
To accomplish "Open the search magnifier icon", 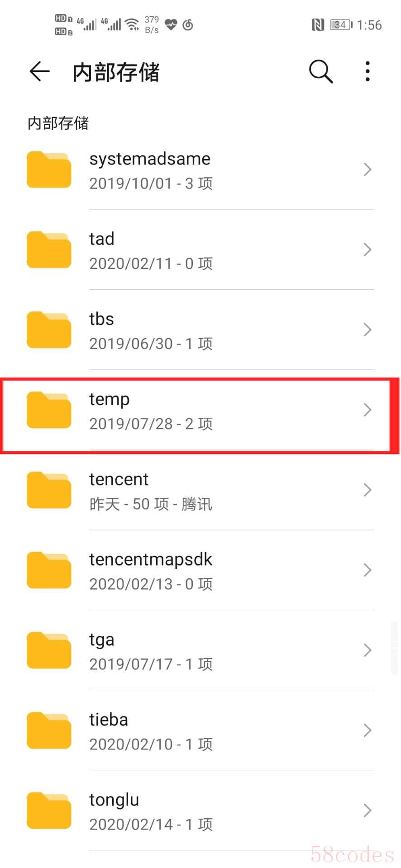I will coord(321,71).
